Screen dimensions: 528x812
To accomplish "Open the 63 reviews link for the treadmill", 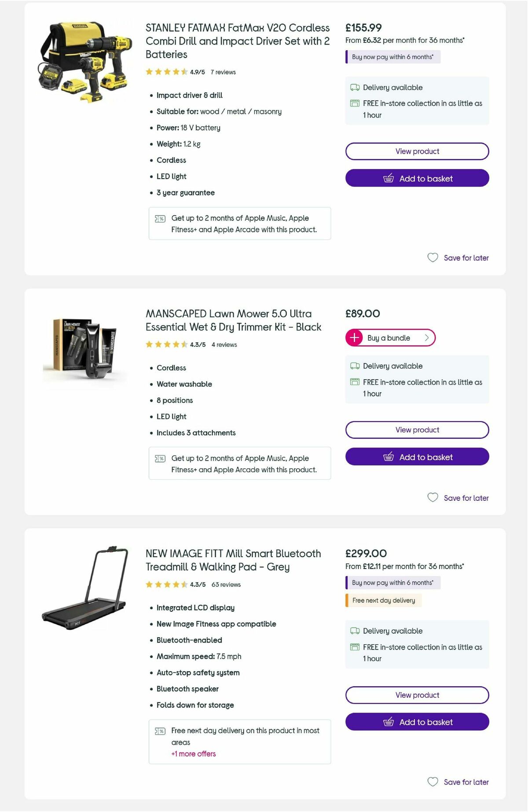I will pyautogui.click(x=226, y=584).
